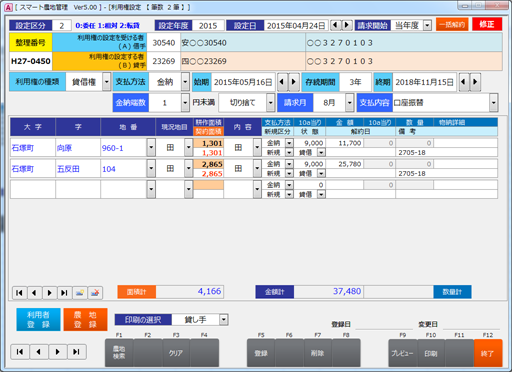
Task: Click the orange F12 終了 button
Action: pyautogui.click(x=488, y=353)
